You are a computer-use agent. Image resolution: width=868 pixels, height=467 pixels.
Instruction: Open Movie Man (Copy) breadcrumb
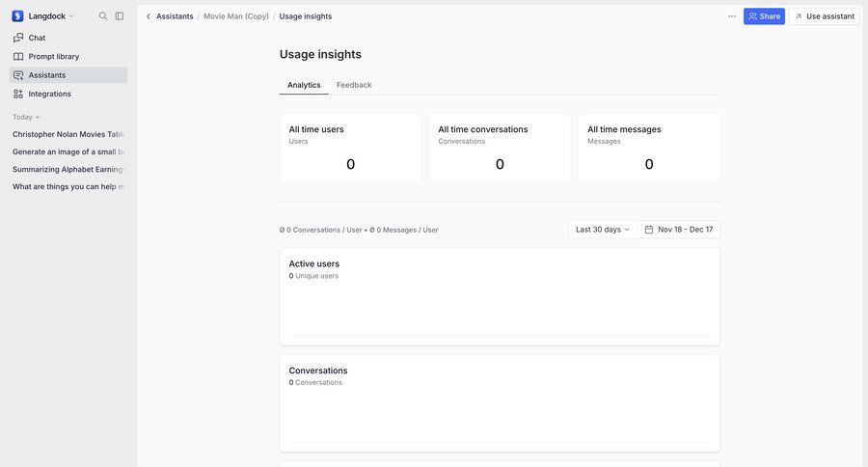[x=236, y=16]
